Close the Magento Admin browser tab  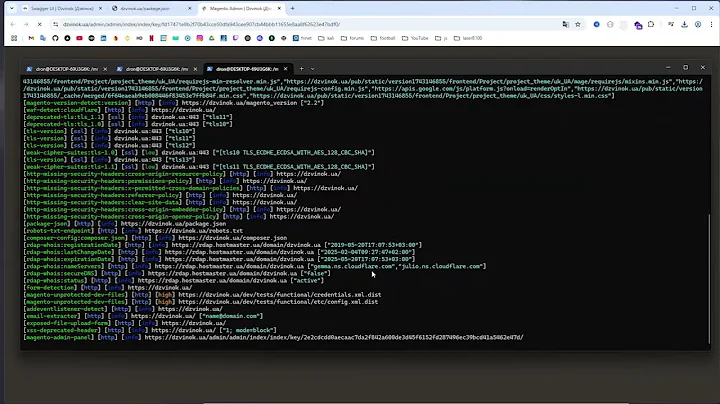coord(279,8)
